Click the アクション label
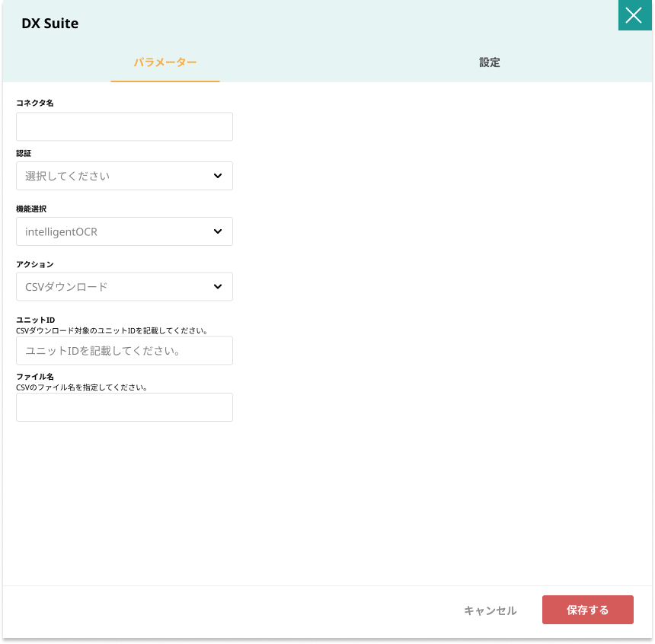The width and height of the screenshot is (655, 644). 35,264
